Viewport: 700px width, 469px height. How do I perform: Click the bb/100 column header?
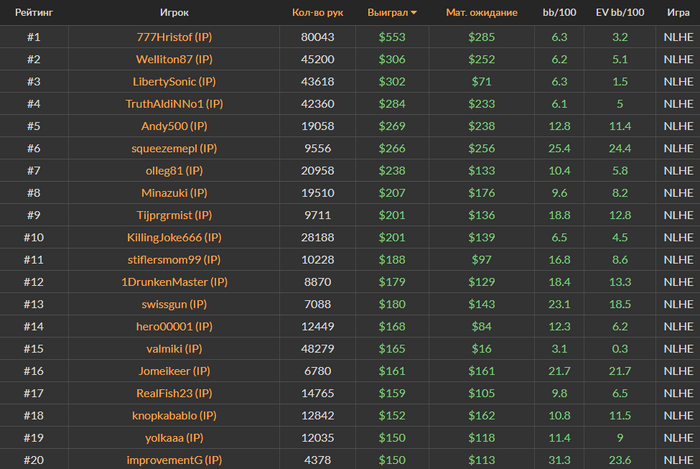point(559,12)
